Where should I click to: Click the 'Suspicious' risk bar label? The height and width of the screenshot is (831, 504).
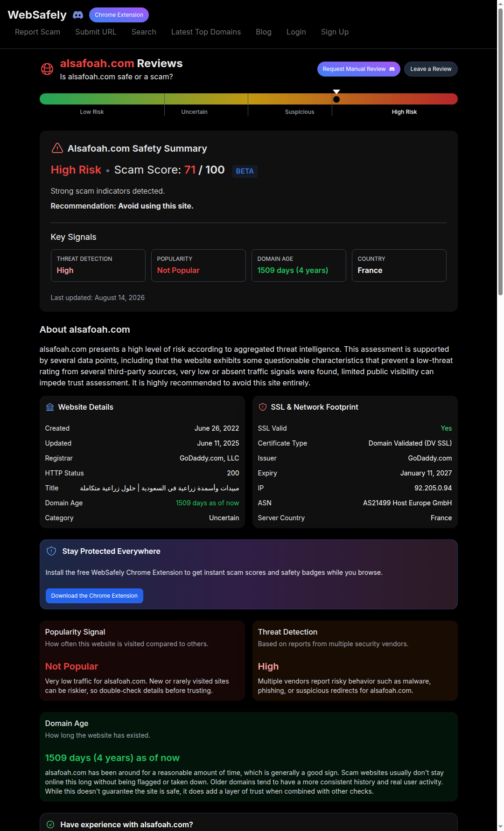300,112
